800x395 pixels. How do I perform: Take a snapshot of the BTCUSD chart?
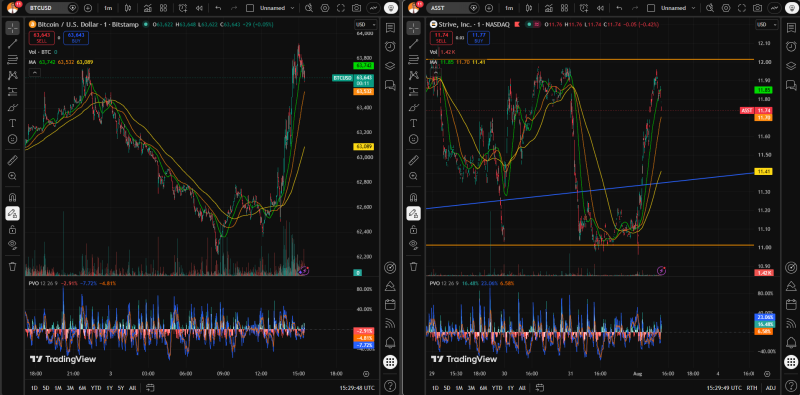pos(357,8)
